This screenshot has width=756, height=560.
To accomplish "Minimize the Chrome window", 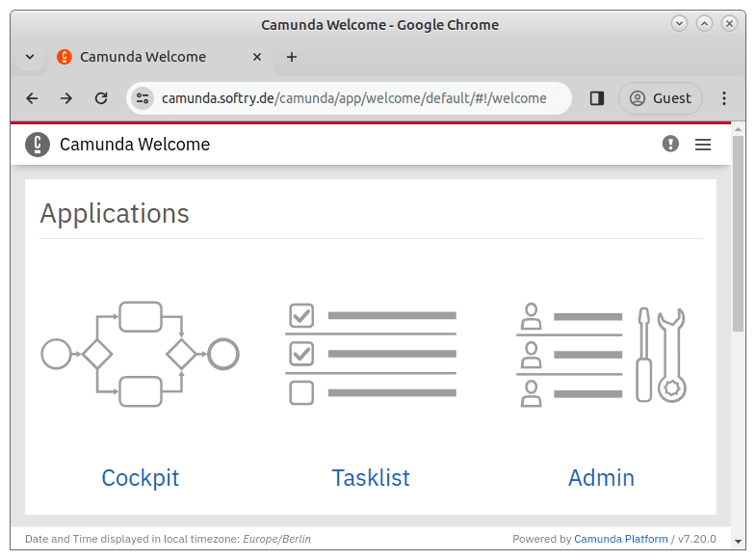I will tap(679, 23).
